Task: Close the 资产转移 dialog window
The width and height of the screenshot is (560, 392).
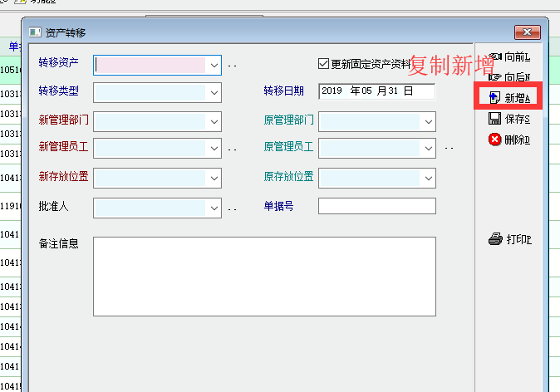Action: (x=528, y=32)
